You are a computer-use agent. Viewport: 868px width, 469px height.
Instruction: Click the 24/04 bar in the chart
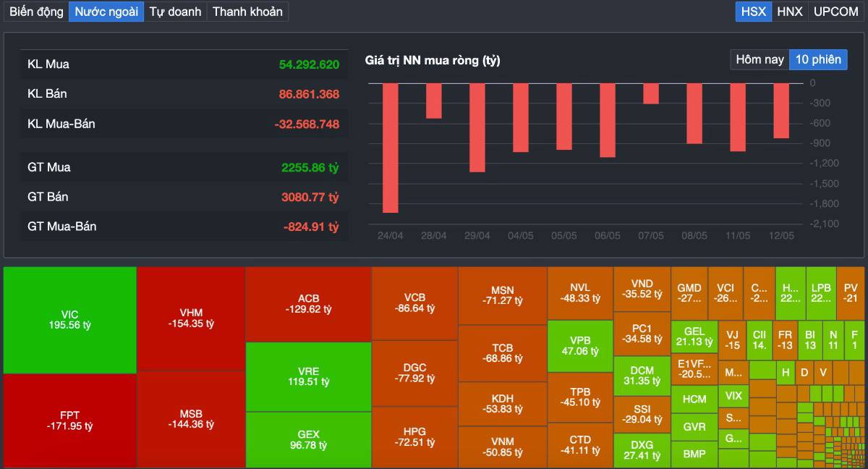390,148
